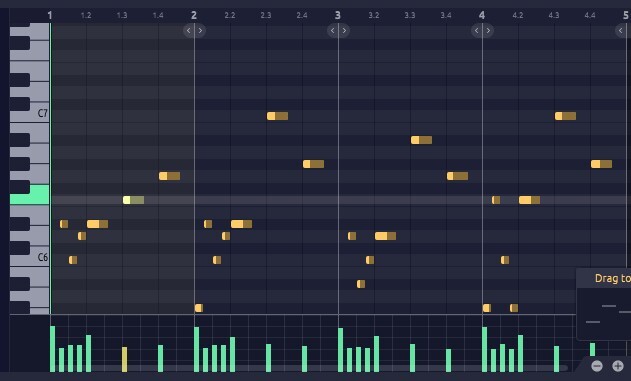Click the velocity bar at beat 2.3
Viewport: 631px width, 381px height.
coord(268,358)
